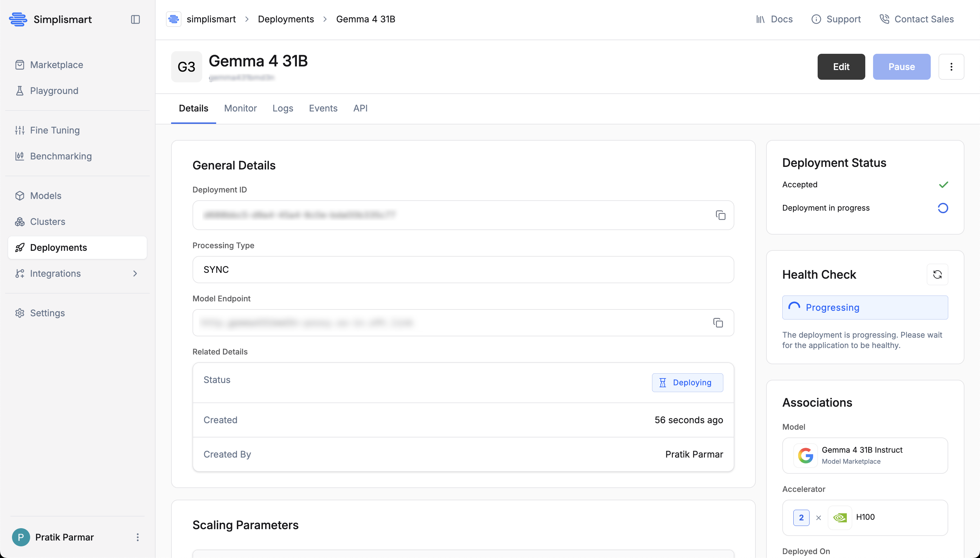
Task: Click the Support info icon
Action: point(816,19)
